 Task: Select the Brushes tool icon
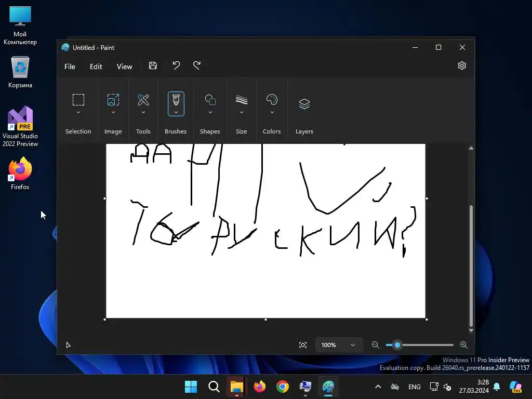176,100
